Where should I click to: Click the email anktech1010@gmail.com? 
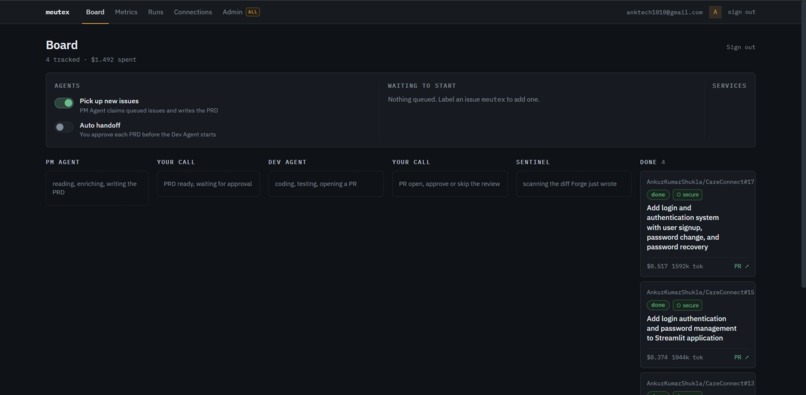click(x=664, y=12)
